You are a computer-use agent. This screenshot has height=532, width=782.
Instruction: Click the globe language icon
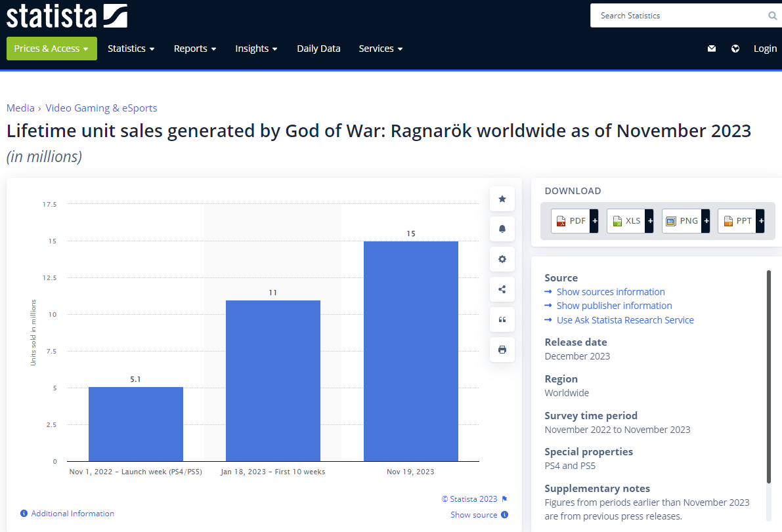pyautogui.click(x=735, y=49)
